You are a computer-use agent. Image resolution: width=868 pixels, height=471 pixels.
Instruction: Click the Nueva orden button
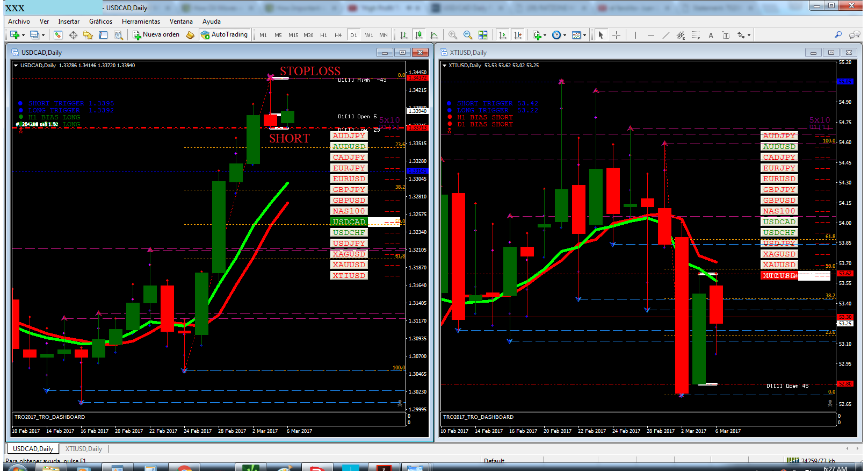point(156,35)
